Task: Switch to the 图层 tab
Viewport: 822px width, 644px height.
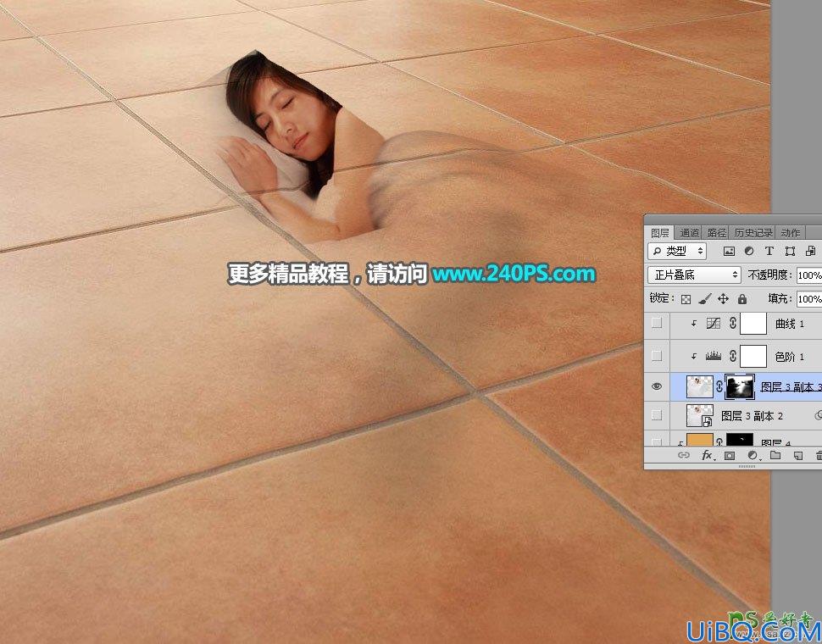Action: [660, 233]
